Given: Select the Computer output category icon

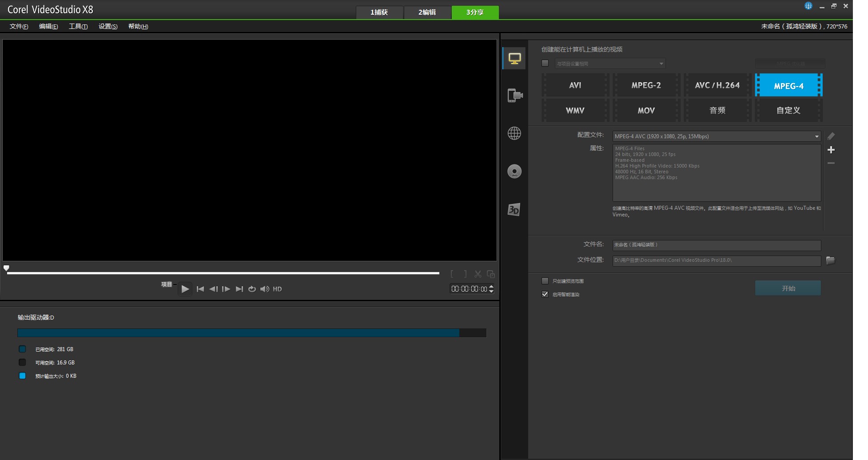Looking at the screenshot, I should (x=514, y=58).
